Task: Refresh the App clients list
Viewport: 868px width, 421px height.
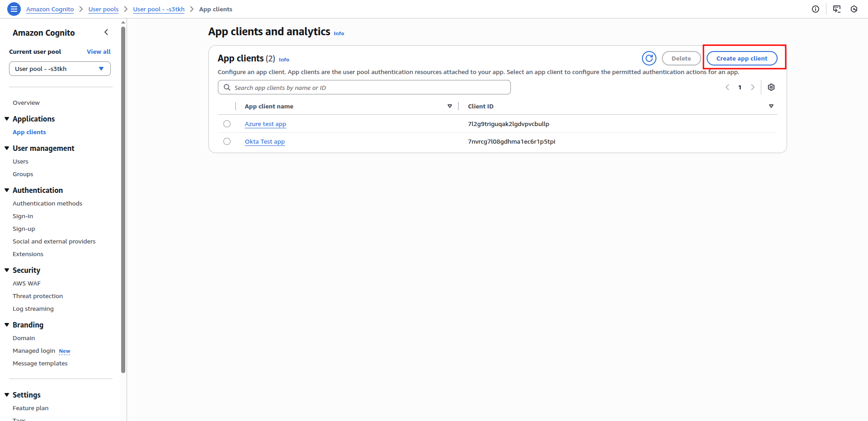Action: [x=649, y=58]
